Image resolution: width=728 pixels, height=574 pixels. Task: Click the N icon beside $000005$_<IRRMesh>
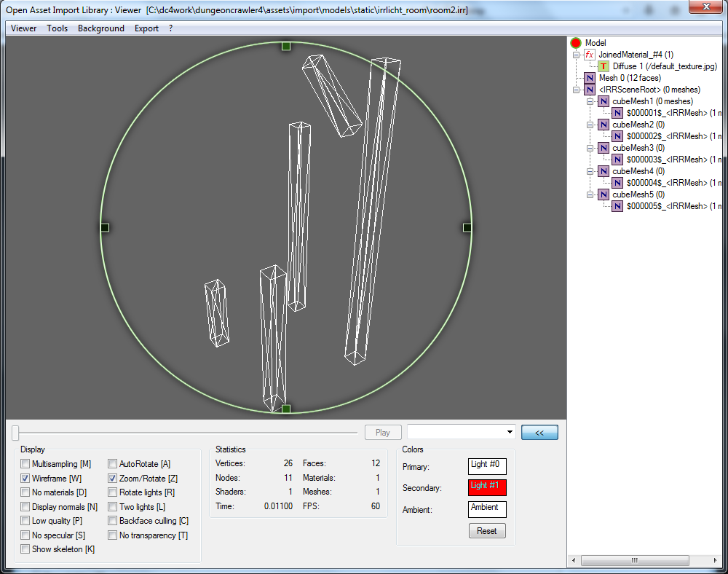pyautogui.click(x=617, y=206)
